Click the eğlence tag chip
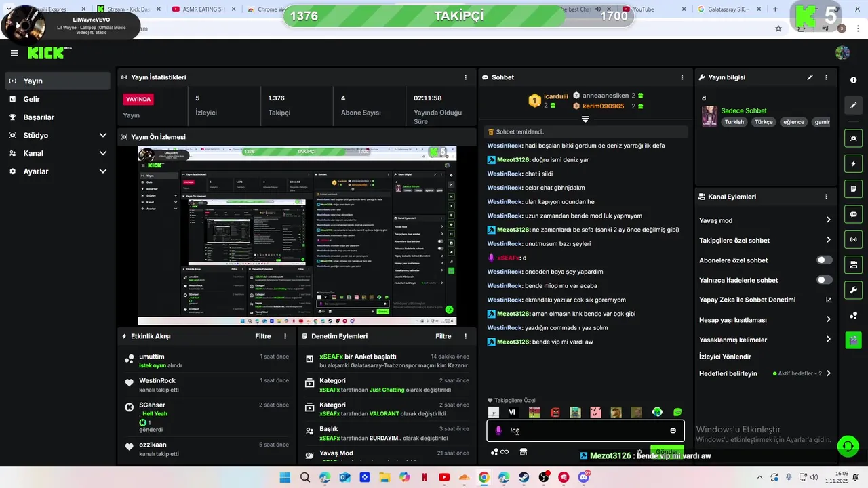This screenshot has height=488, width=868. [x=793, y=122]
